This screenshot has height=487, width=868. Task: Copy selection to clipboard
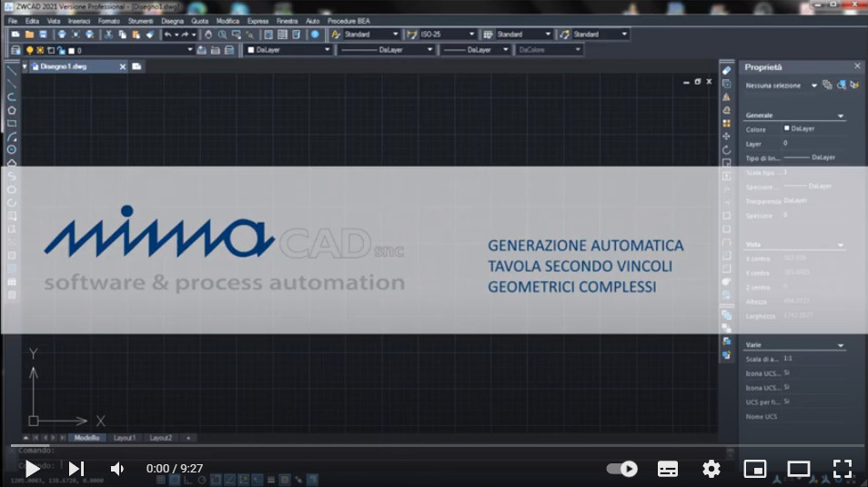122,35
